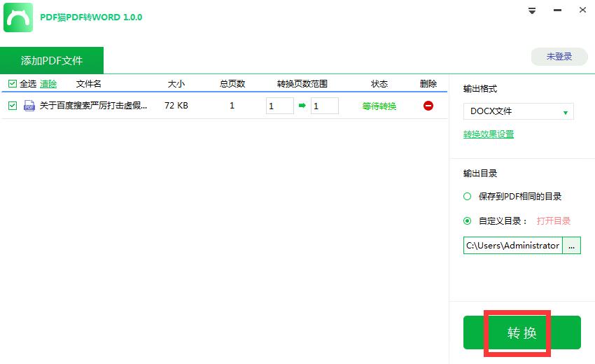Click the end page number input field
The image size is (595, 364).
coord(324,106)
